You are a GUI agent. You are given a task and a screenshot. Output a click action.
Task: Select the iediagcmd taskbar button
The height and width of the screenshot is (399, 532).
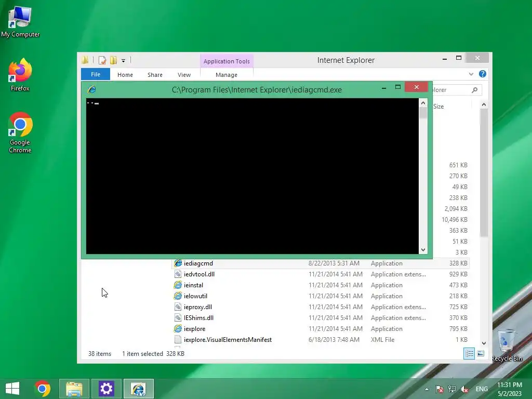[x=138, y=389]
